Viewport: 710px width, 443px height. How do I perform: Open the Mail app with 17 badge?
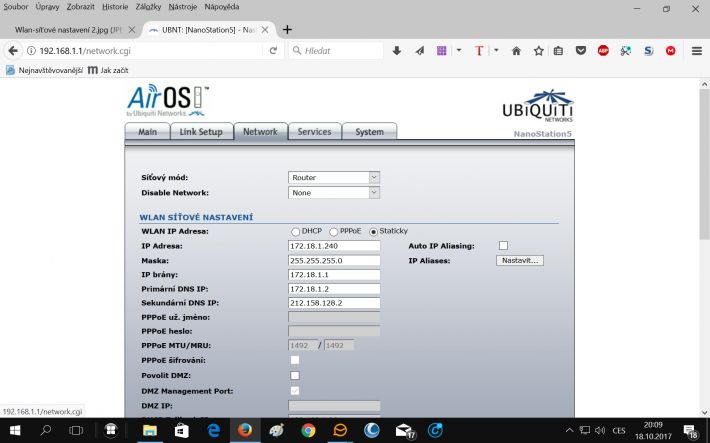[x=404, y=431]
